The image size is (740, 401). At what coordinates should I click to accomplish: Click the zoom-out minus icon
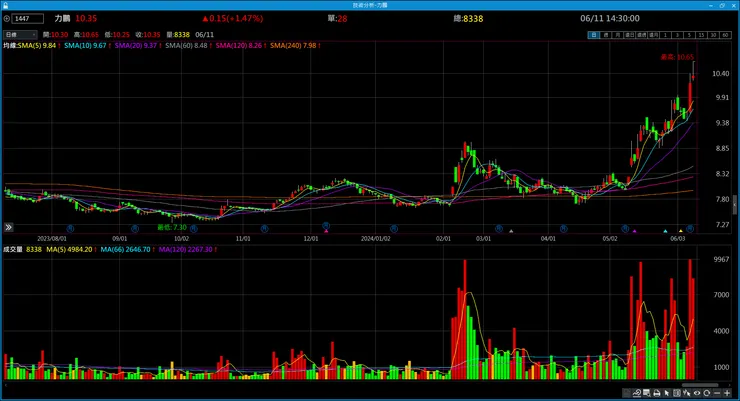pos(717,393)
